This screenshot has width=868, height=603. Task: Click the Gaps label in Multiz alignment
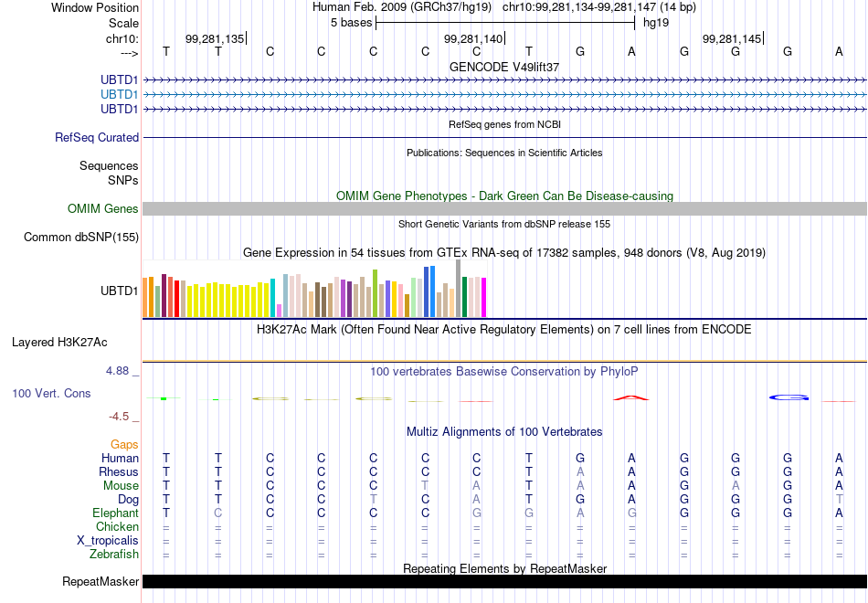point(124,444)
